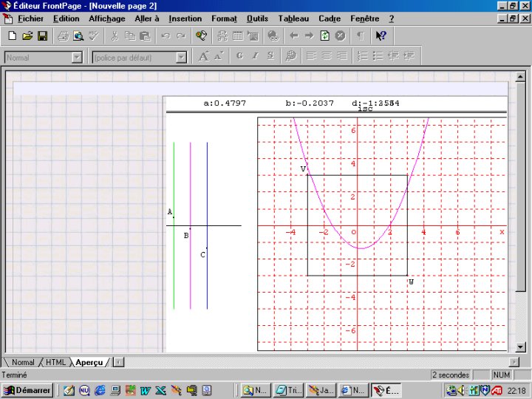Open preview in browser icon

(x=78, y=35)
